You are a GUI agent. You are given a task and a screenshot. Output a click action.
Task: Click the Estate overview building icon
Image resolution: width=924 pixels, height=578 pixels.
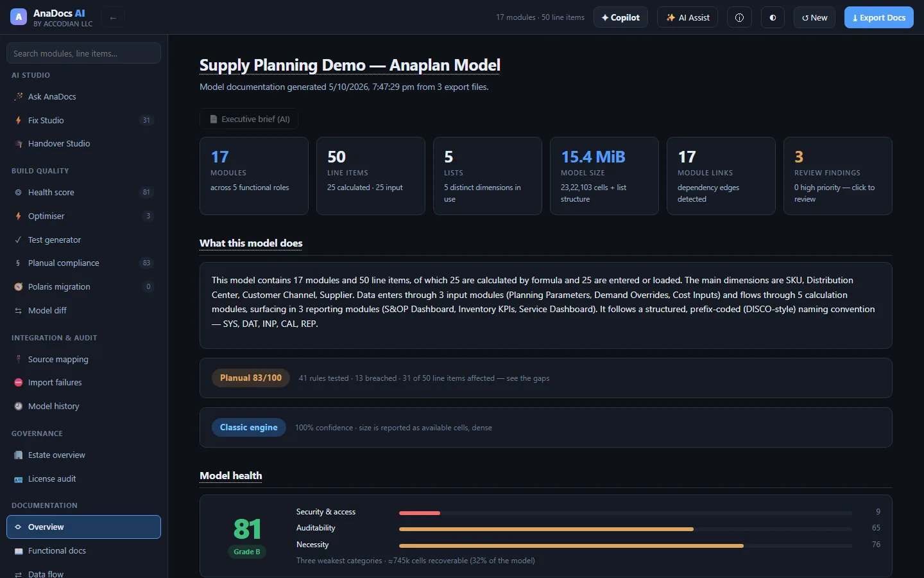(x=18, y=455)
